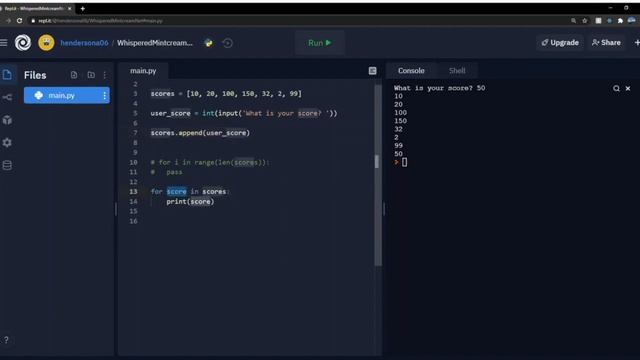Click the browser zoom magnifier icon

pyautogui.click(x=573, y=20)
